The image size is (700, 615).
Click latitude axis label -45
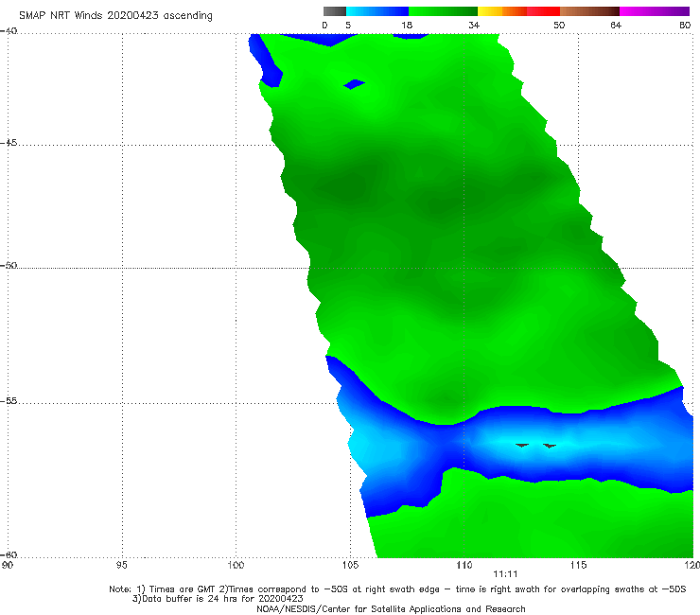9,143
